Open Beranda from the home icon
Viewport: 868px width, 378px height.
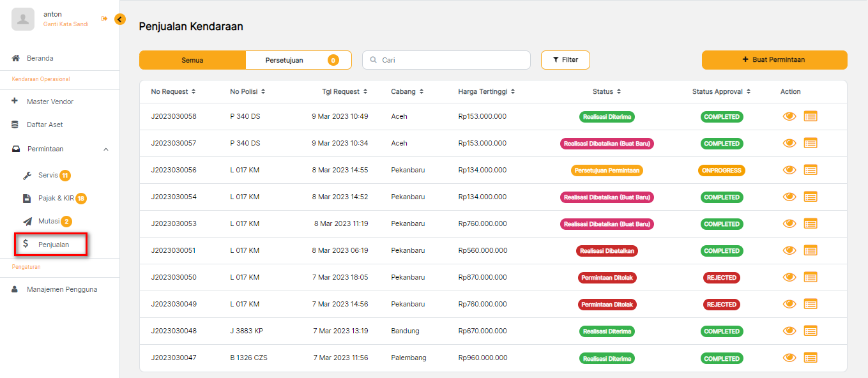pos(16,58)
